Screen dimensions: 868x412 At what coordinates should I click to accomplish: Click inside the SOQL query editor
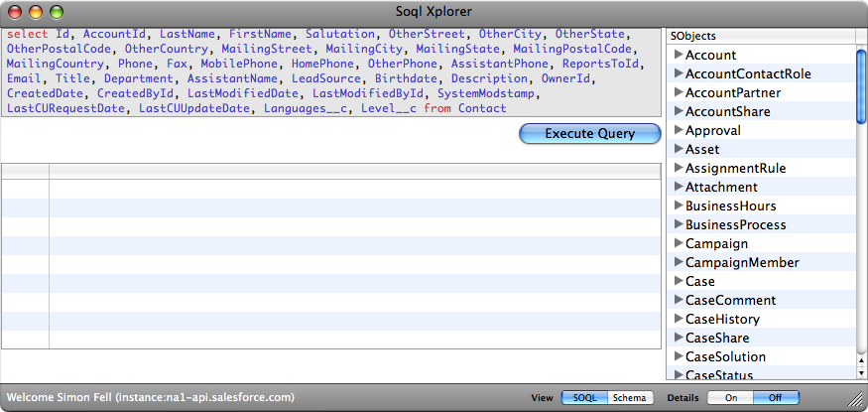coord(331,71)
